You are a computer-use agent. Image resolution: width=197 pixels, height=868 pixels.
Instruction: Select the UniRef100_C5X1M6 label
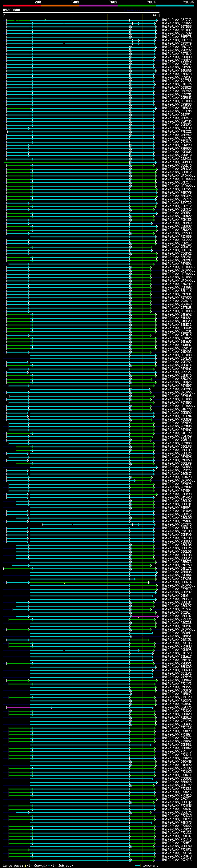point(177,139)
